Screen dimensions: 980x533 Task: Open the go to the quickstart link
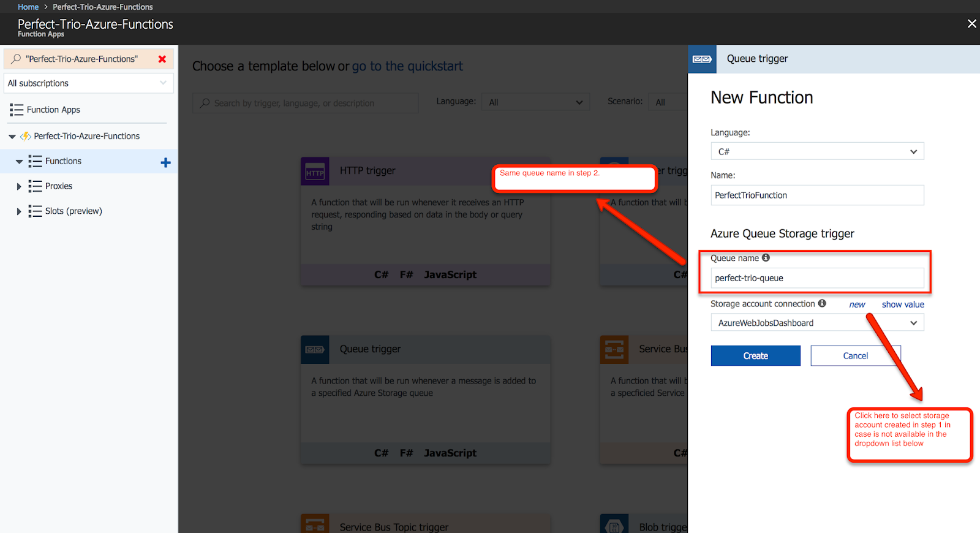[x=407, y=66]
